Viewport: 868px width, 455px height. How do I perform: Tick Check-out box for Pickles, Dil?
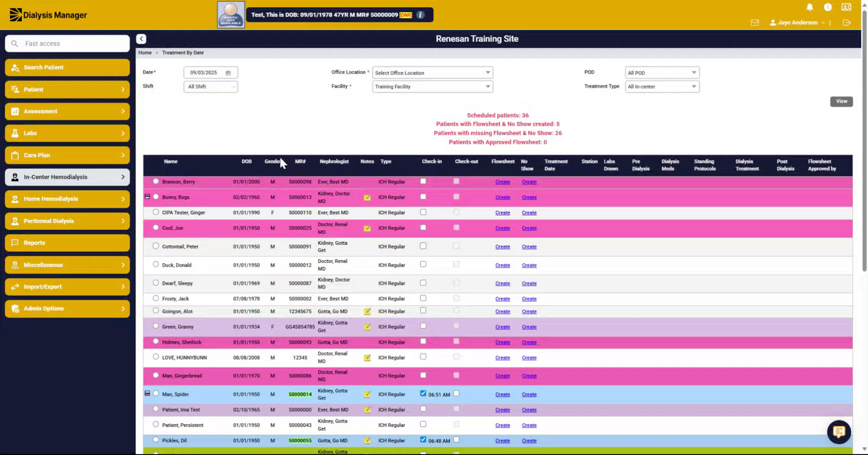click(456, 439)
